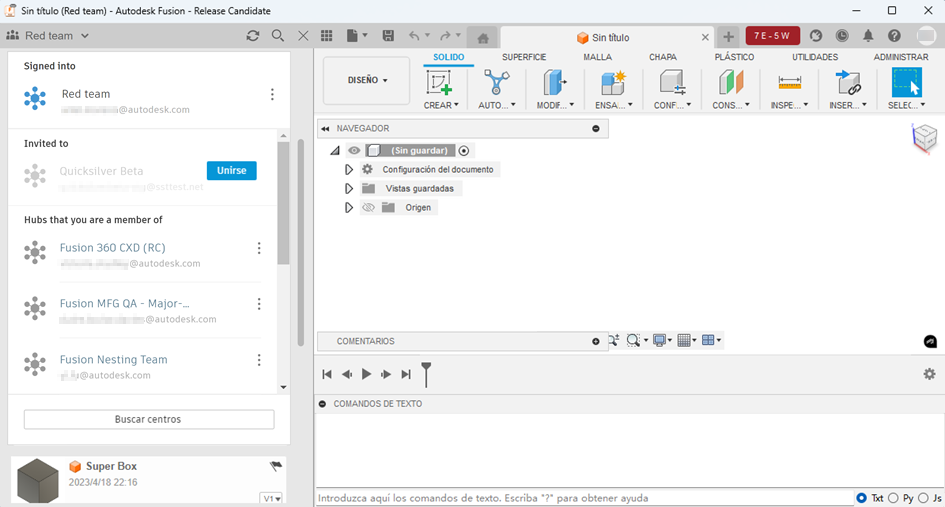
Task: Select the AUTO automate tool icon
Action: point(496,83)
